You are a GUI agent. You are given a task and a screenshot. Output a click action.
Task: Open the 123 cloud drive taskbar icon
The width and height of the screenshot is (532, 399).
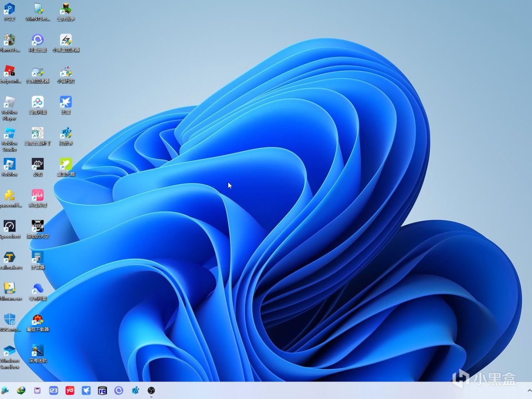coord(54,390)
